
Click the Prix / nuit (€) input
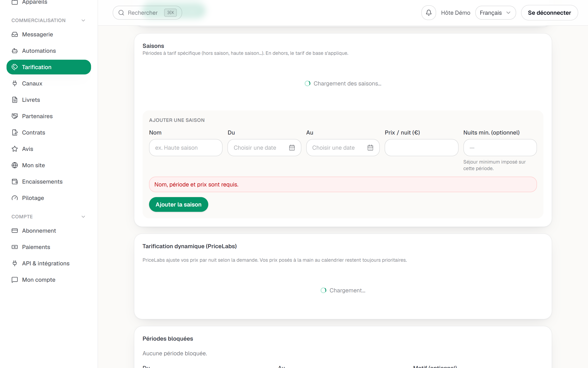click(x=421, y=148)
